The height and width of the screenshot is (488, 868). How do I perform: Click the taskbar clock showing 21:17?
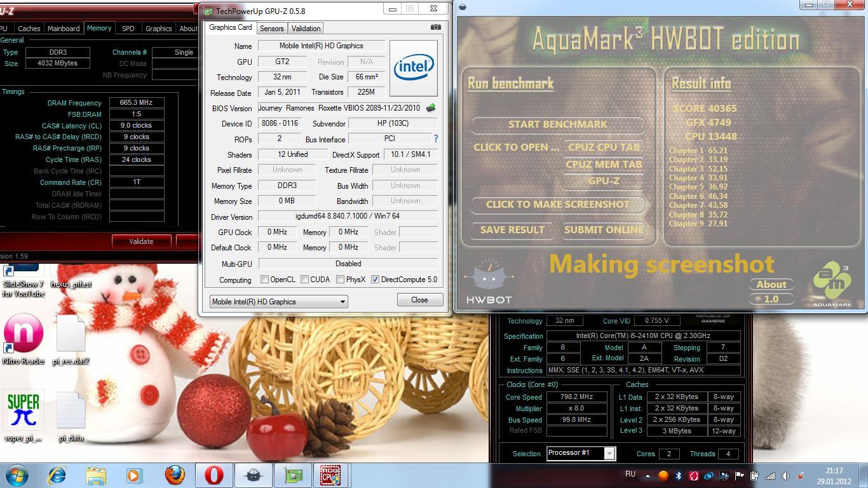click(834, 476)
